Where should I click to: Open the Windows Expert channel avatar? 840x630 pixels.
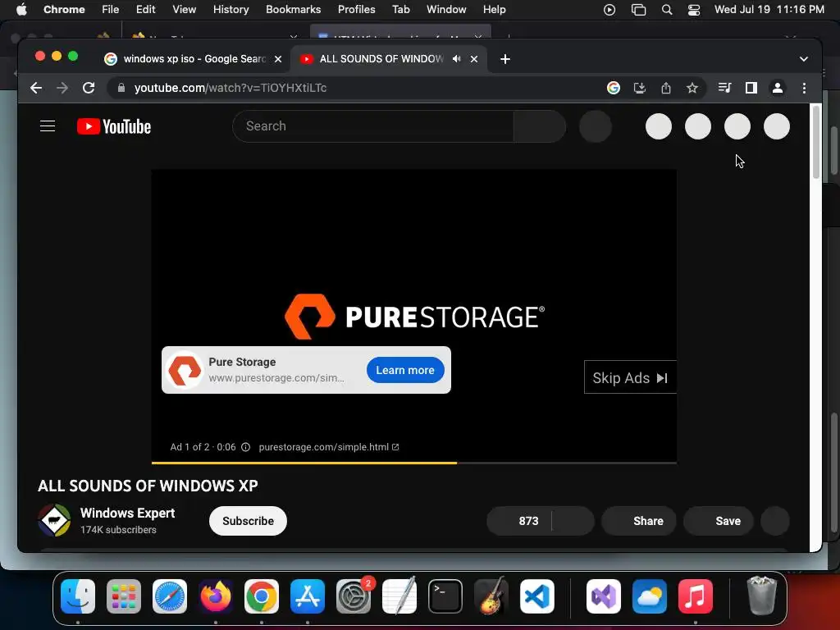54,519
